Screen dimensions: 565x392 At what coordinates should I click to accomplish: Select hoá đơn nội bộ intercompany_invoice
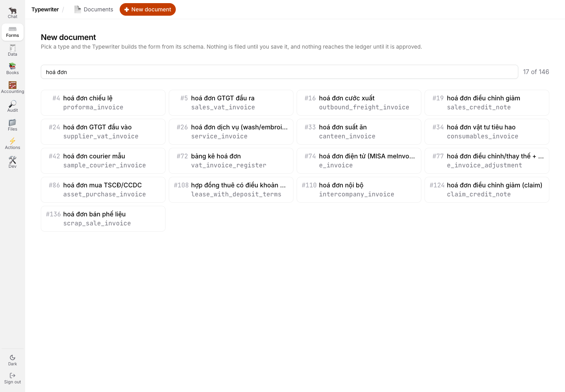(359, 190)
